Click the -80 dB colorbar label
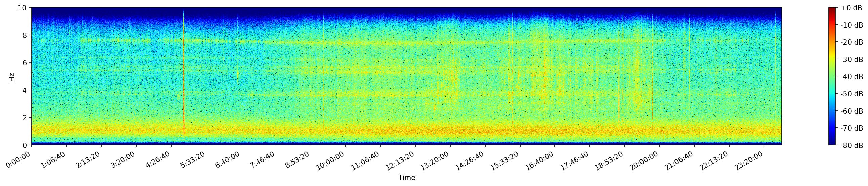This screenshot has height=186, width=868. point(851,146)
